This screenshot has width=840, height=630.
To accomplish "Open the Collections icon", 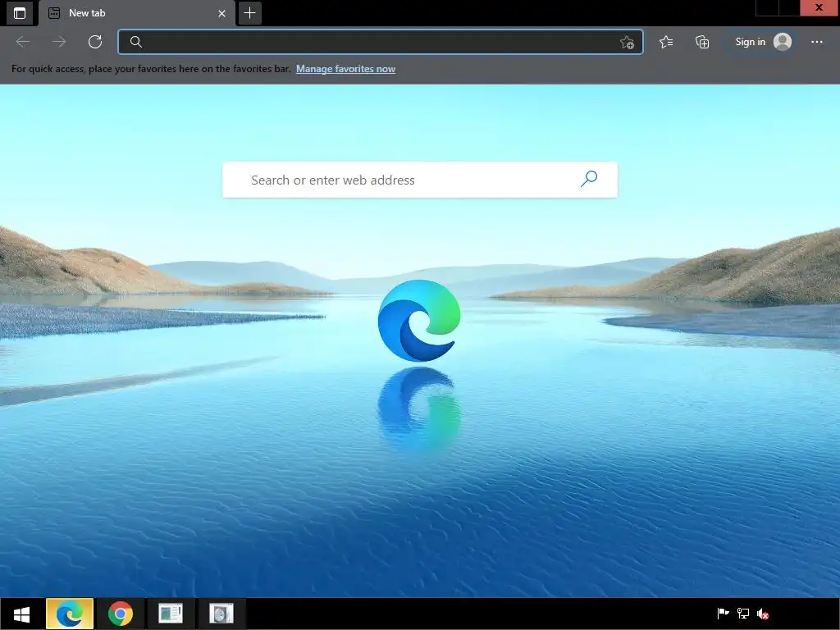I will 702,42.
